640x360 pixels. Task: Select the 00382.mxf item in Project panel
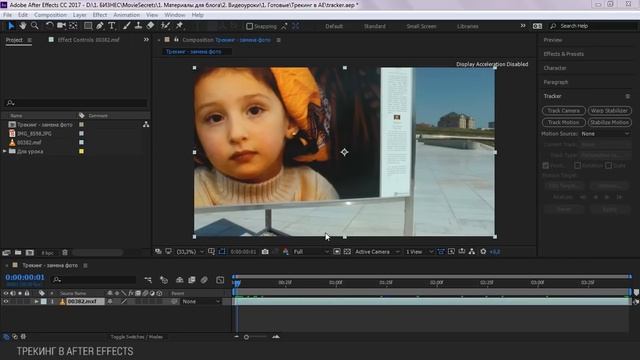29,142
